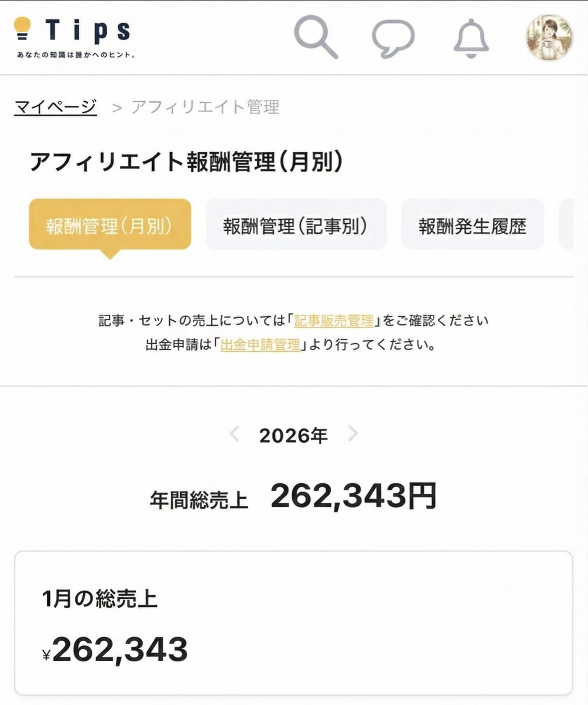Select the 報酬管理(月別) tab
588x705 pixels.
110,225
